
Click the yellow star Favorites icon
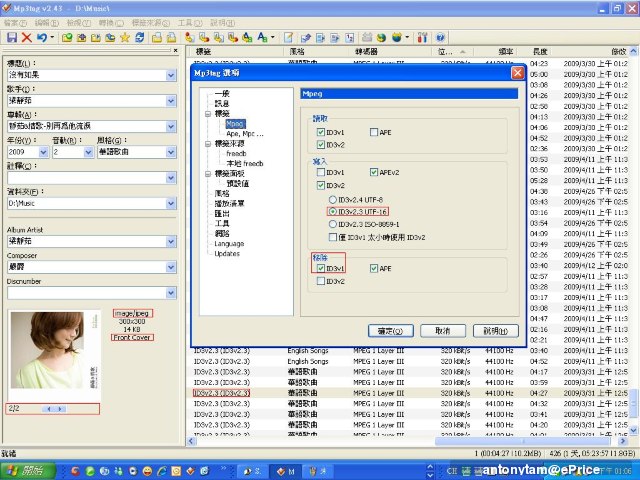pos(124,38)
